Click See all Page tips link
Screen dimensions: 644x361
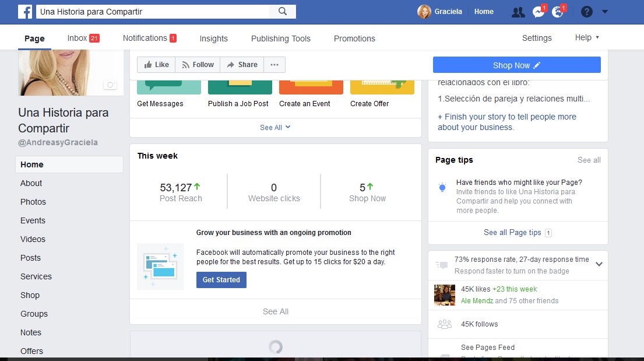(x=512, y=232)
